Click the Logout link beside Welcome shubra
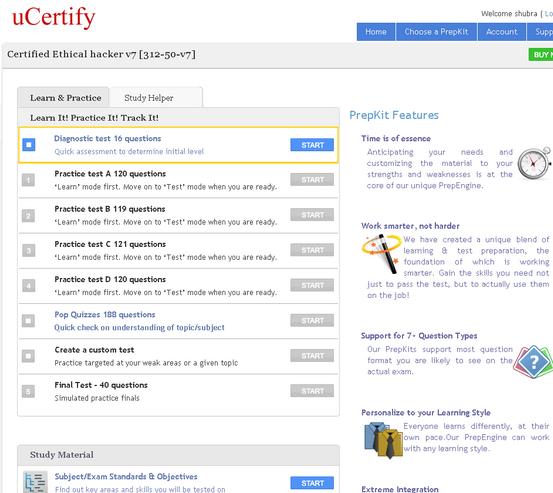 [x=548, y=14]
